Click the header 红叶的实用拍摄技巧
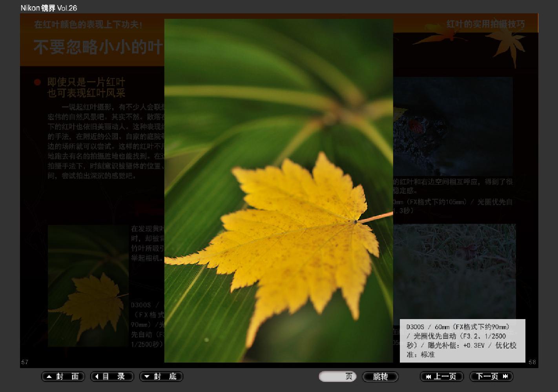Viewport: 558px width, 392px height. 486,24
